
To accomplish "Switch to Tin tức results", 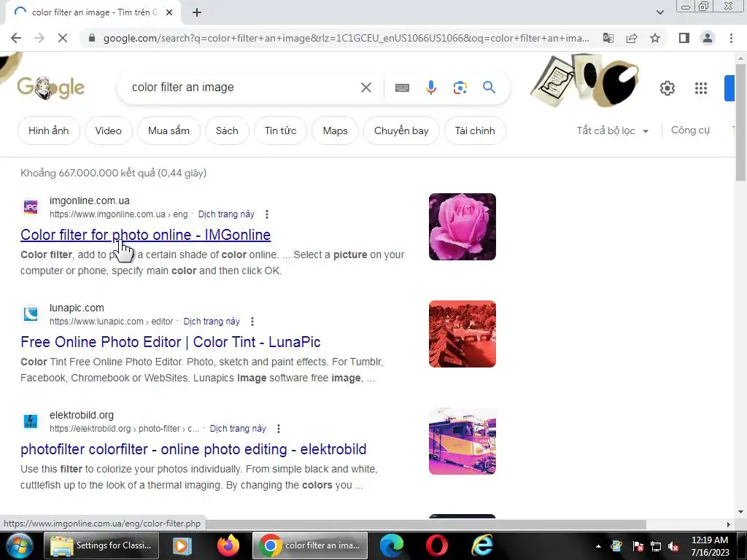I will 281,131.
